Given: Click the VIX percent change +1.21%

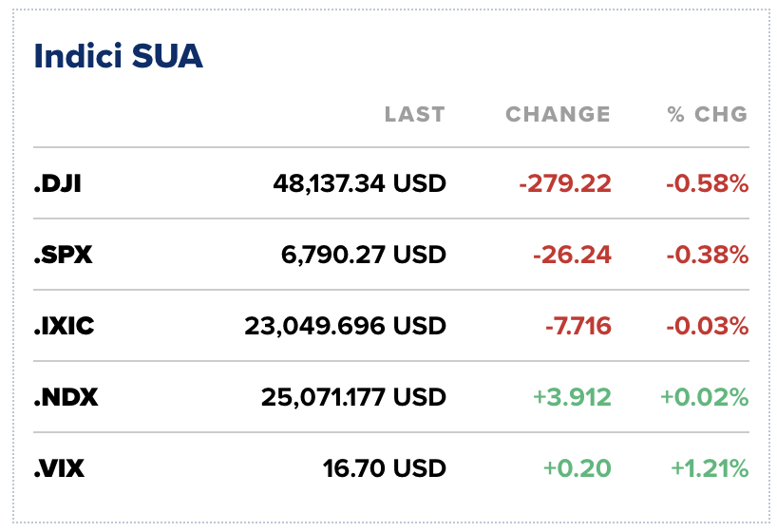Looking at the screenshot, I should [x=710, y=468].
